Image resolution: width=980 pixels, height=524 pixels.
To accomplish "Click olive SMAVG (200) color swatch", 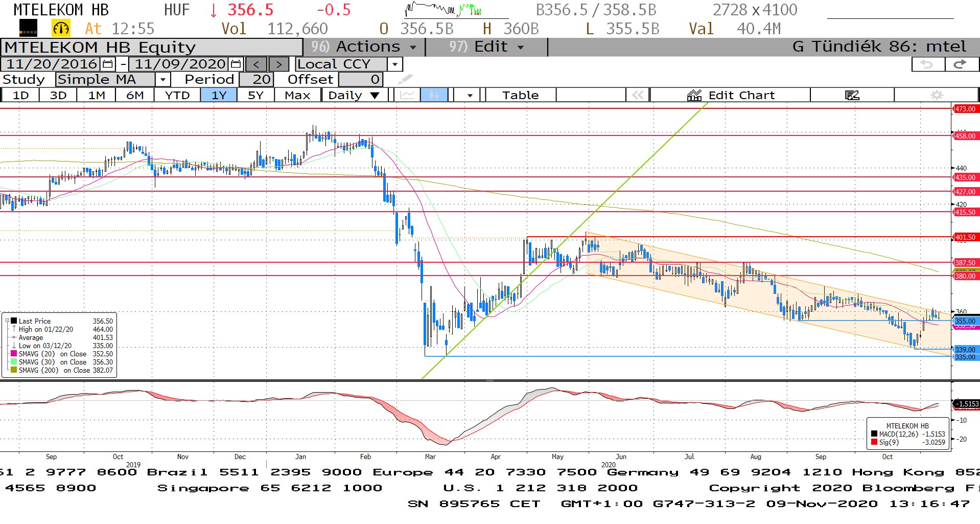I will 14,370.
